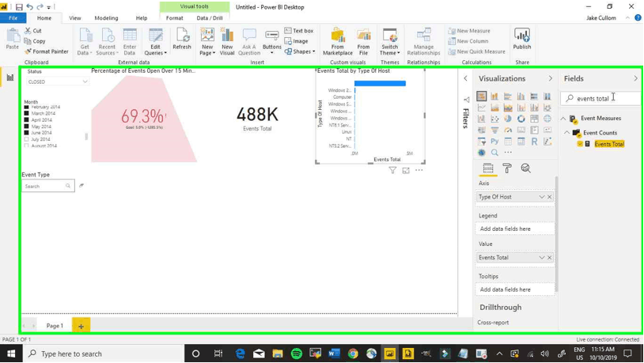Expand the Filters pane chevron
Image resolution: width=644 pixels, height=363 pixels.
pyautogui.click(x=465, y=78)
